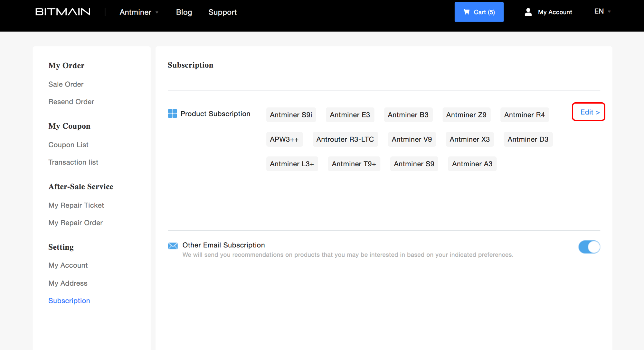Open My Repair Ticket
644x350 pixels.
[76, 205]
